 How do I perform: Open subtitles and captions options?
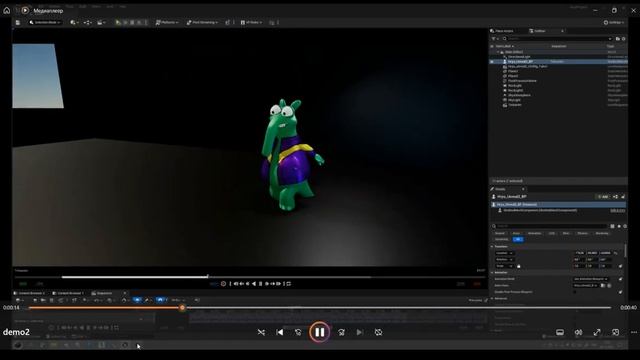point(560,333)
